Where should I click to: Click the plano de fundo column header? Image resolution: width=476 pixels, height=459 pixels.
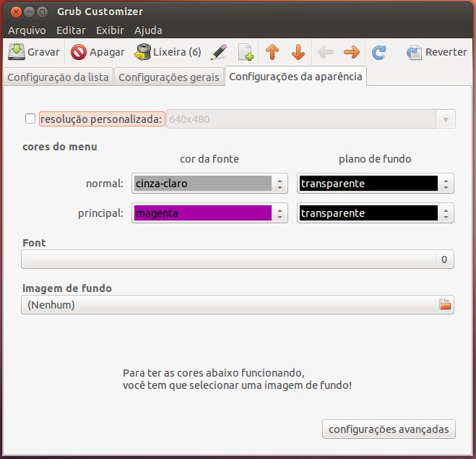click(x=375, y=159)
